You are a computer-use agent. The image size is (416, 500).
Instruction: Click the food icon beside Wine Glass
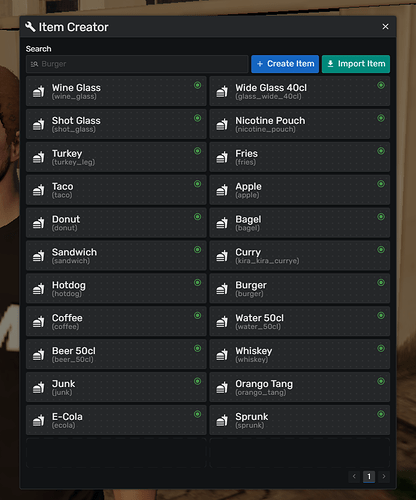tap(39, 91)
